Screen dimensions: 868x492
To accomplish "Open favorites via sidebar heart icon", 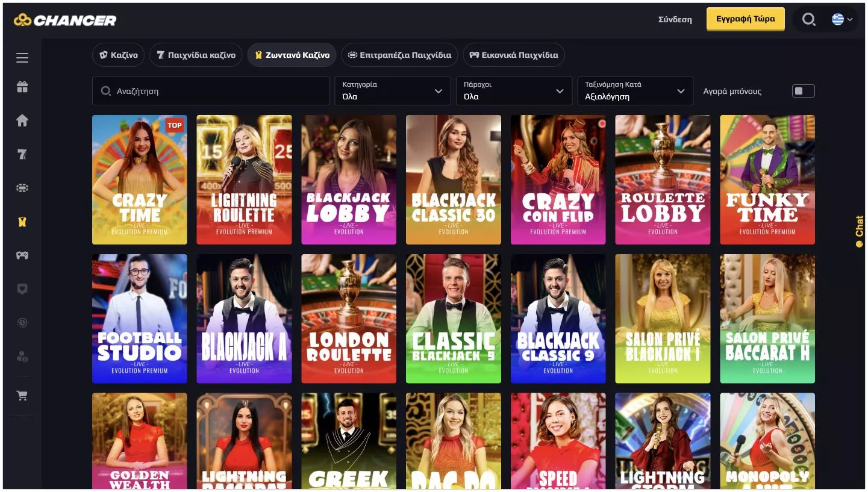I will click(22, 289).
